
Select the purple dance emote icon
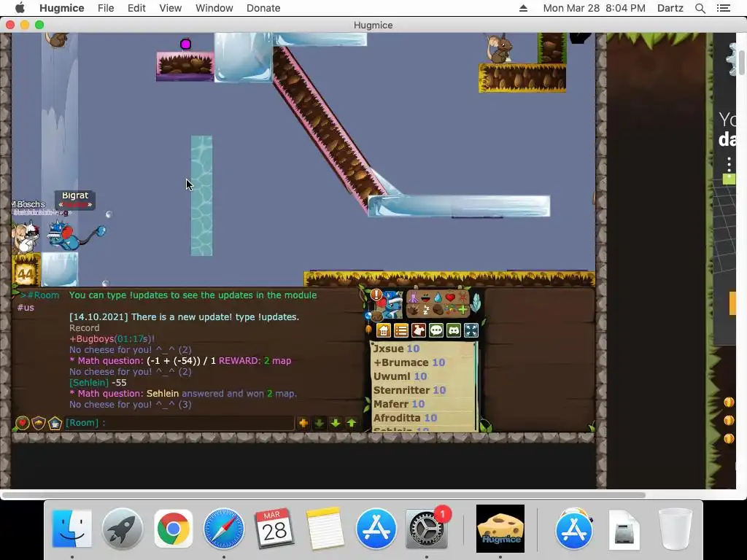point(414,297)
